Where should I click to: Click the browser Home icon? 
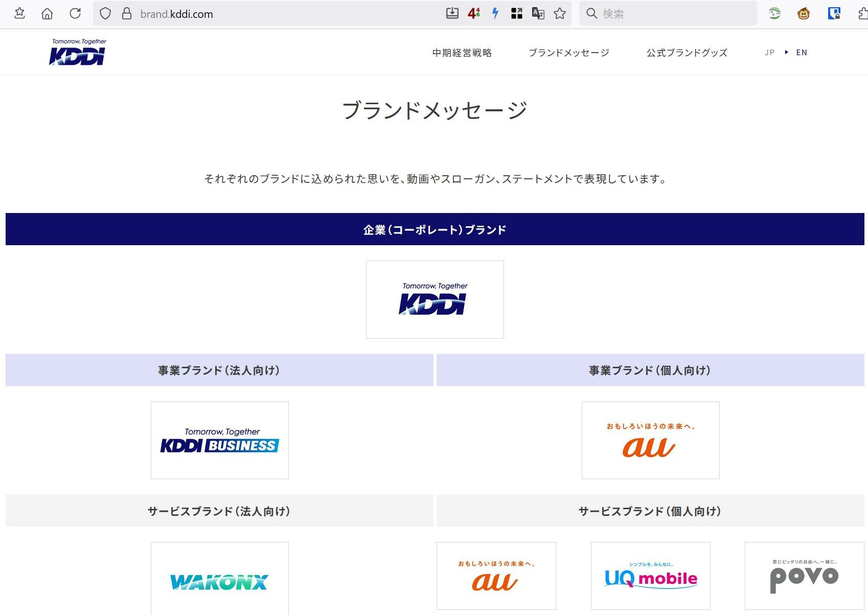[47, 14]
